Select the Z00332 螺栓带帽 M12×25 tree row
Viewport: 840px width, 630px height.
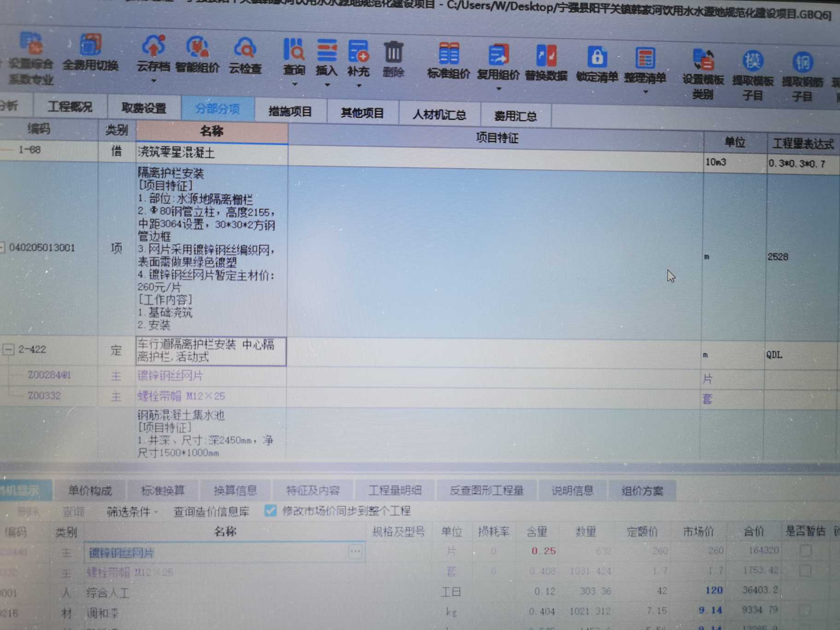pos(181,396)
